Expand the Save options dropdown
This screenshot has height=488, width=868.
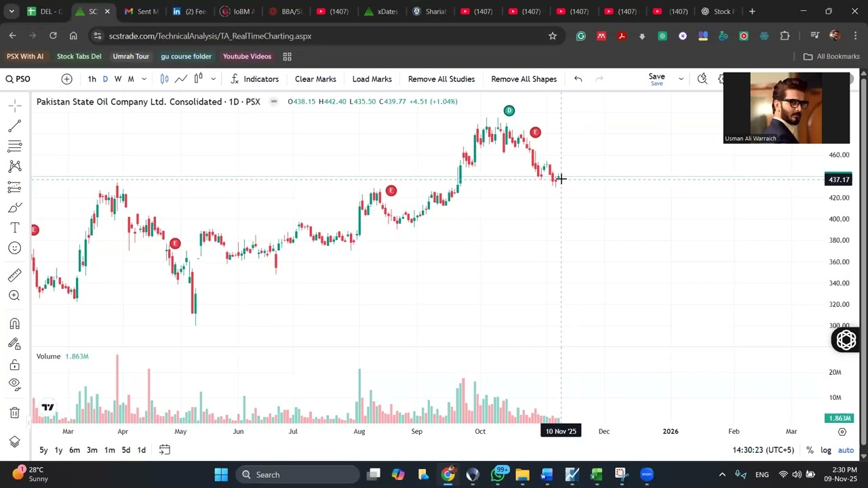pos(681,79)
